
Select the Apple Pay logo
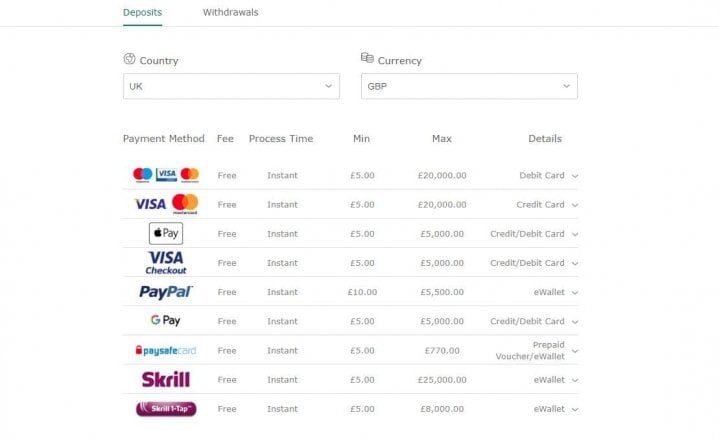[166, 233]
